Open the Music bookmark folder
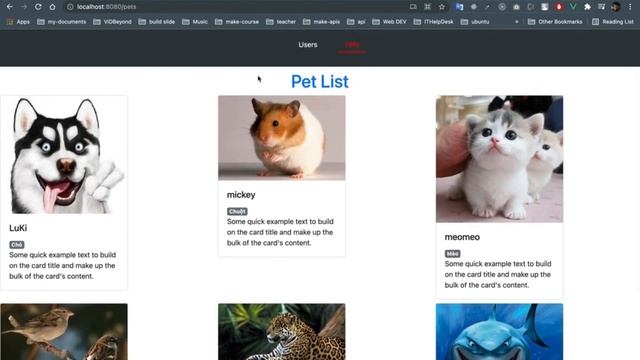Screen dimensions: 640x360 click(x=195, y=22)
